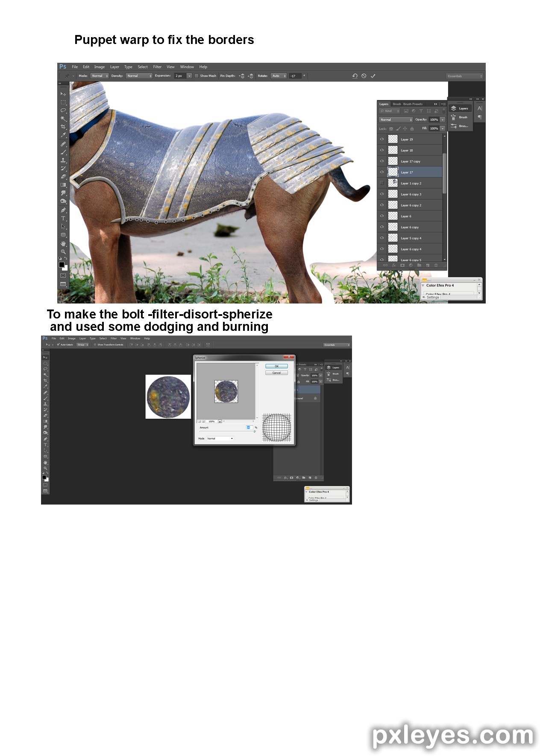This screenshot has width=540, height=756.
Task: Open Mode dropdown in Spherize dialog
Action: click(x=220, y=438)
